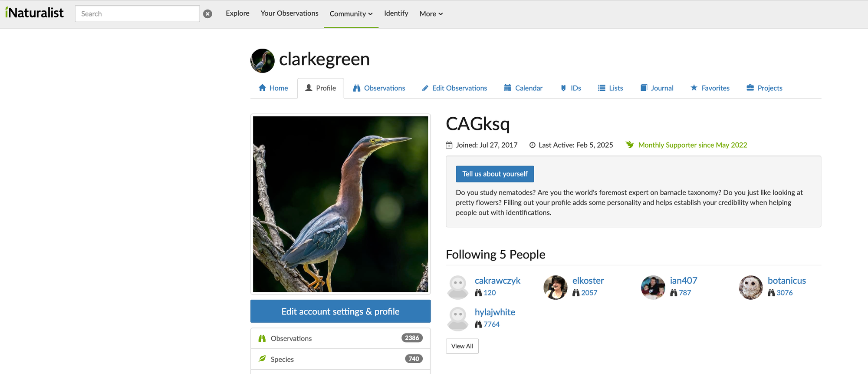Click the Tell us about yourself button
868x374 pixels.
(495, 174)
